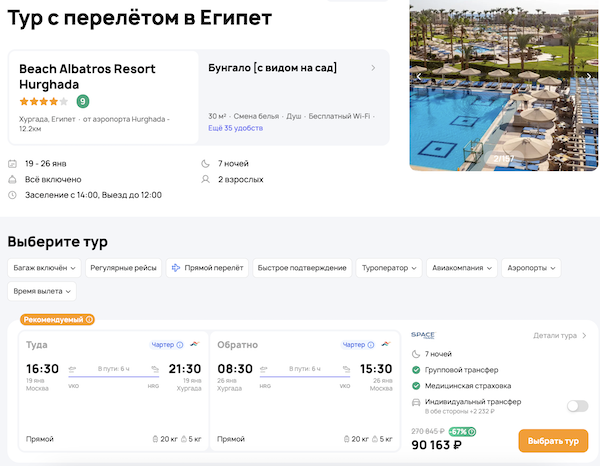600x466 pixels.
Task: Click the Space tour operator logo
Action: pos(424,335)
